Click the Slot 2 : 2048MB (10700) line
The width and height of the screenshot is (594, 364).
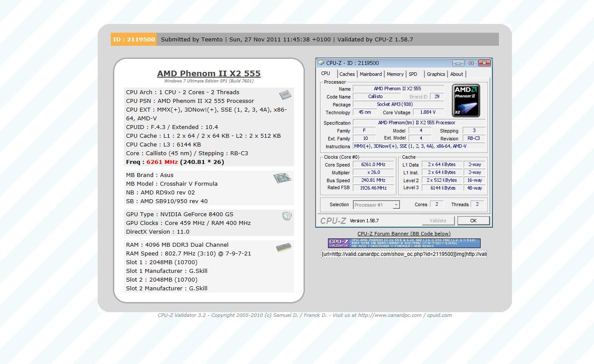coord(162,280)
